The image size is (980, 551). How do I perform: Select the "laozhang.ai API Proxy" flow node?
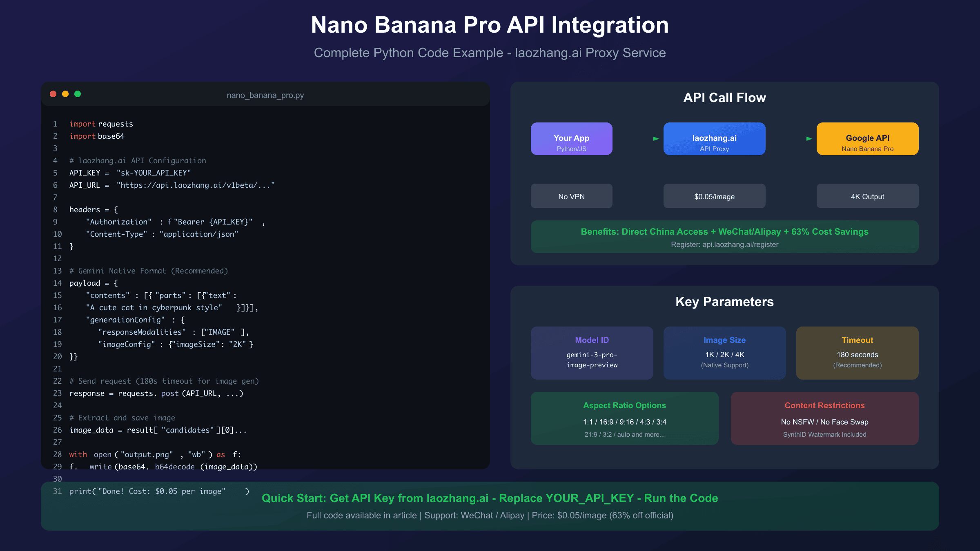(714, 138)
